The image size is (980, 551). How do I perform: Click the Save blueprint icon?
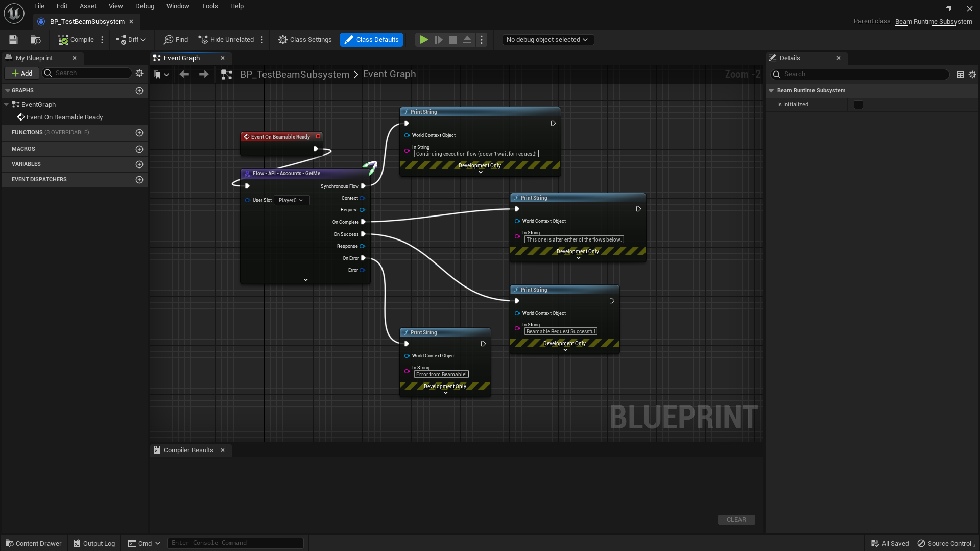pos(13,40)
